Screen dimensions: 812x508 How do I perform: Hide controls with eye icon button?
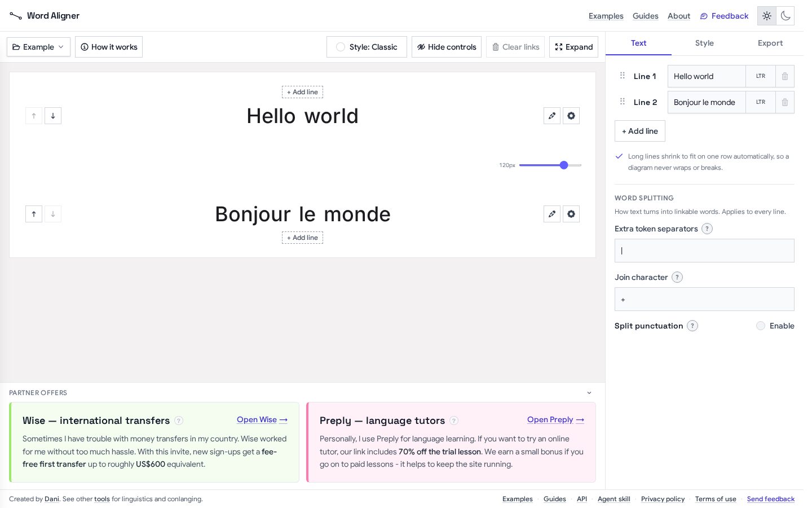click(447, 47)
